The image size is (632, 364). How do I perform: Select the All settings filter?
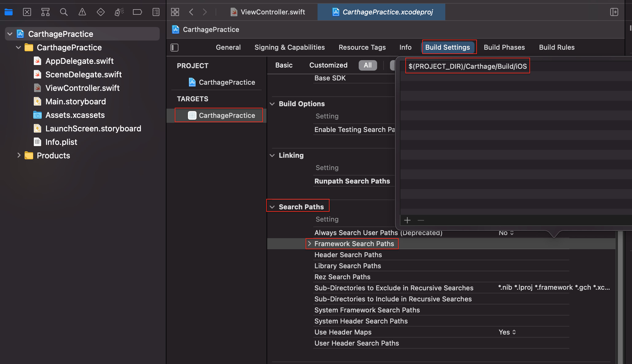368,65
